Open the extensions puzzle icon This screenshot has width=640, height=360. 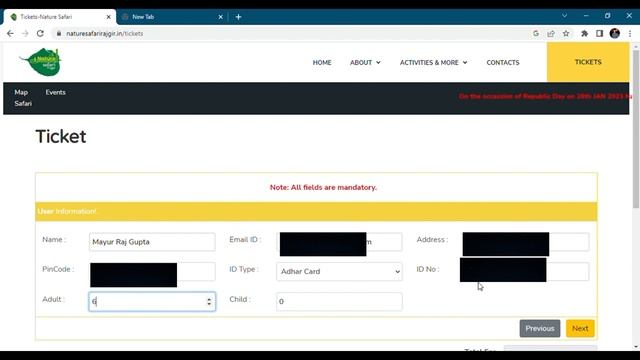click(584, 33)
